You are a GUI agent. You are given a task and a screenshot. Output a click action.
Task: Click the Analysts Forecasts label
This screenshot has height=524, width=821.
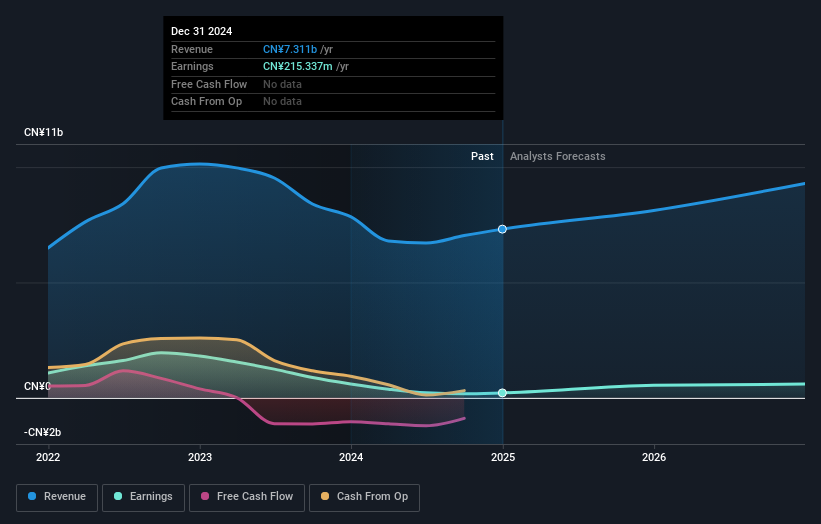click(558, 156)
